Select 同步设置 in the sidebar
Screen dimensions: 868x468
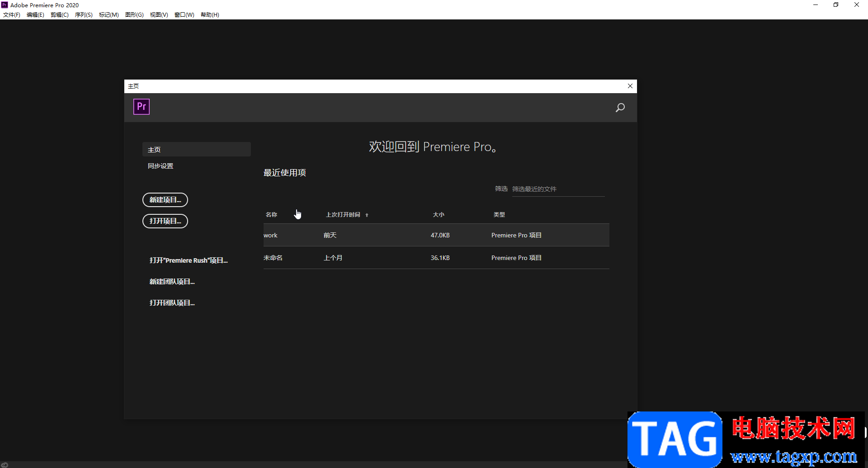point(160,166)
